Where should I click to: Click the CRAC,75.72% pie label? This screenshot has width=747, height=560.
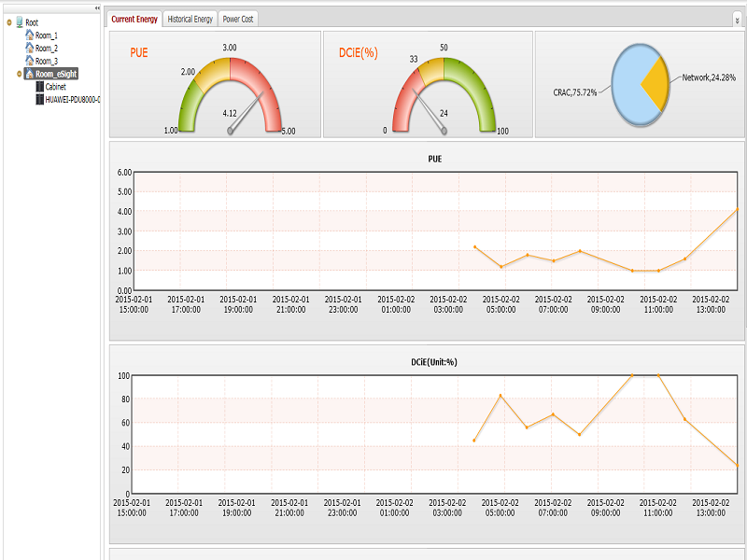575,92
